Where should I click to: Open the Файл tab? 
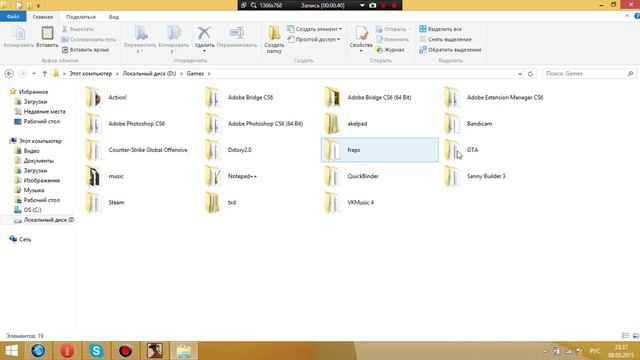click(13, 17)
